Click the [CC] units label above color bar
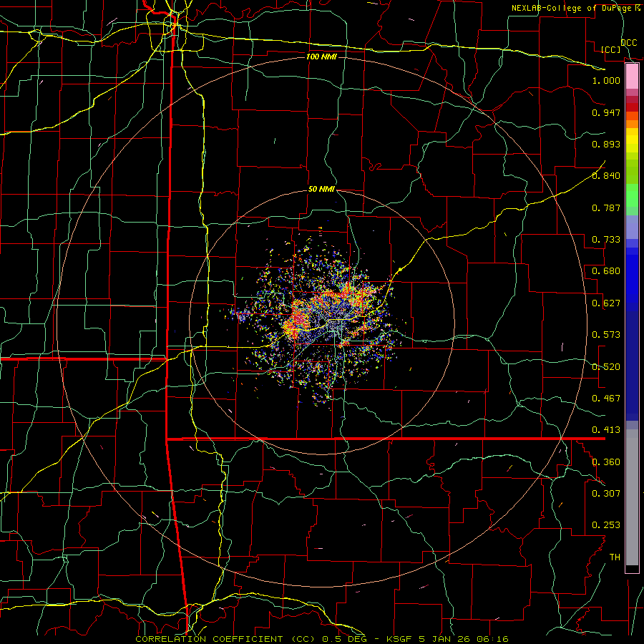Screen dimensions: 644x644 (x=611, y=49)
